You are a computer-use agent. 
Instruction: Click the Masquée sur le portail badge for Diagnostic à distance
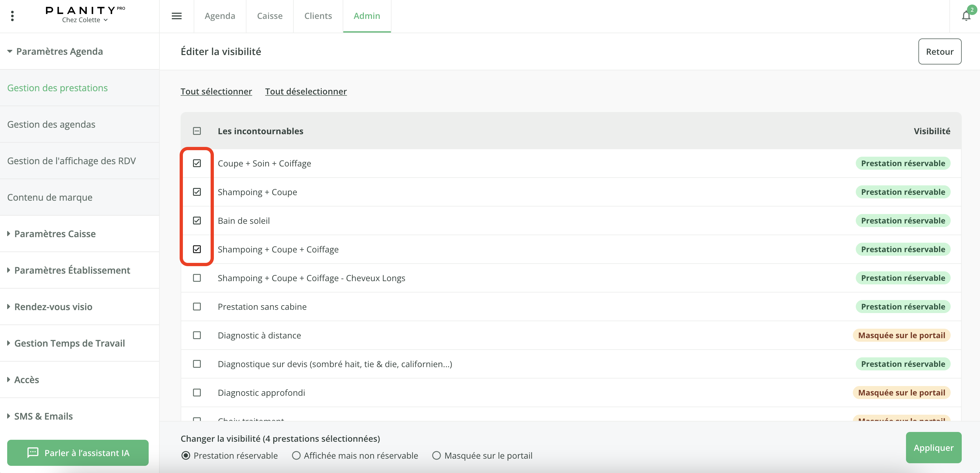pos(901,335)
